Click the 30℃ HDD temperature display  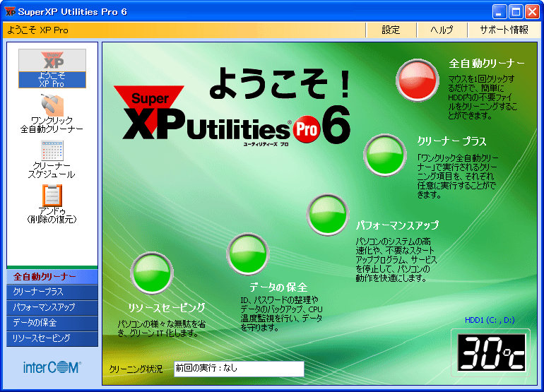(x=491, y=353)
